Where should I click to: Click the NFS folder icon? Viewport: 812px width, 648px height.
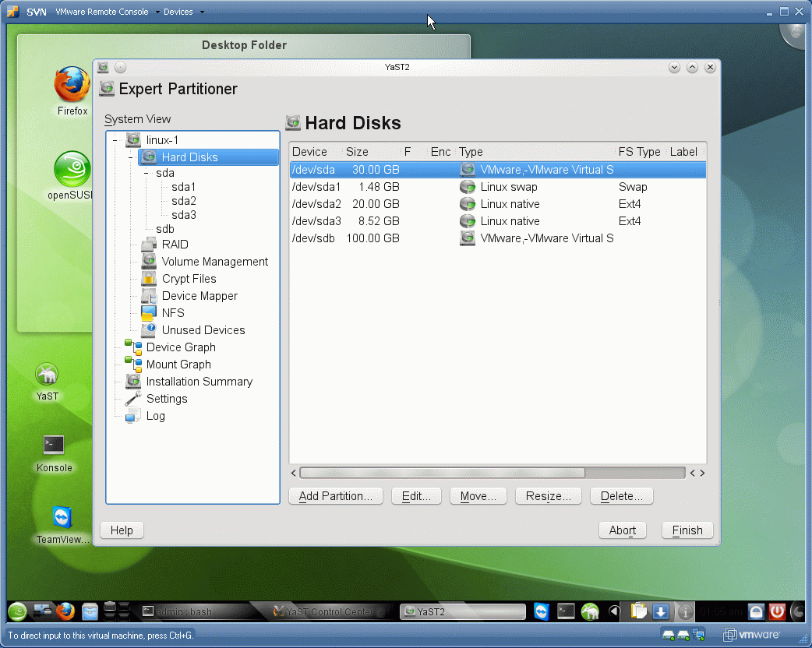tap(149, 312)
